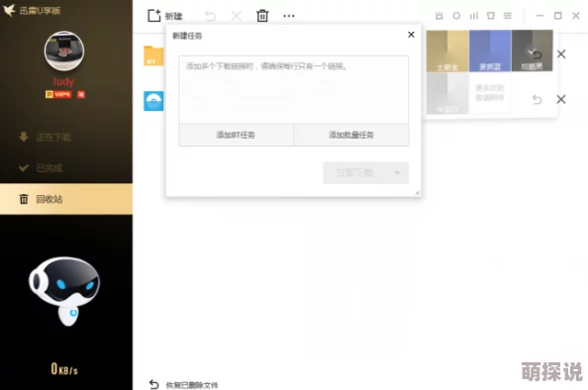The height and width of the screenshot is (390, 588).
Task: Click the 添加BT任务 button
Action: pyautogui.click(x=237, y=135)
